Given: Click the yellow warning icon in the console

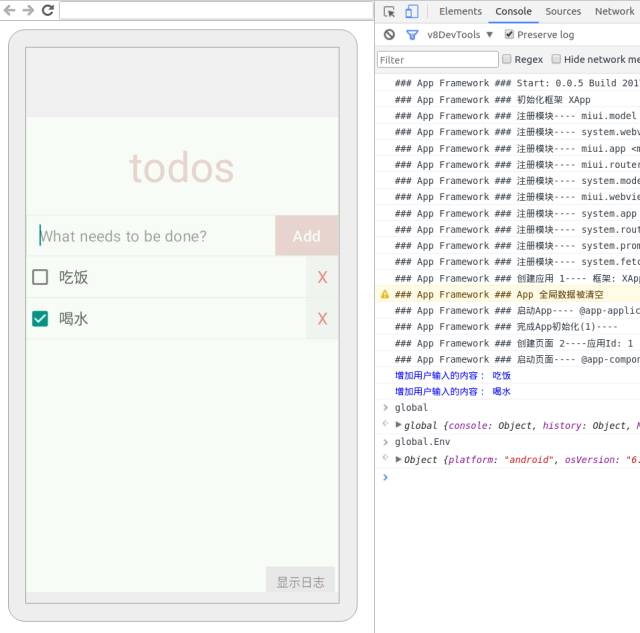Looking at the screenshot, I should point(384,294).
